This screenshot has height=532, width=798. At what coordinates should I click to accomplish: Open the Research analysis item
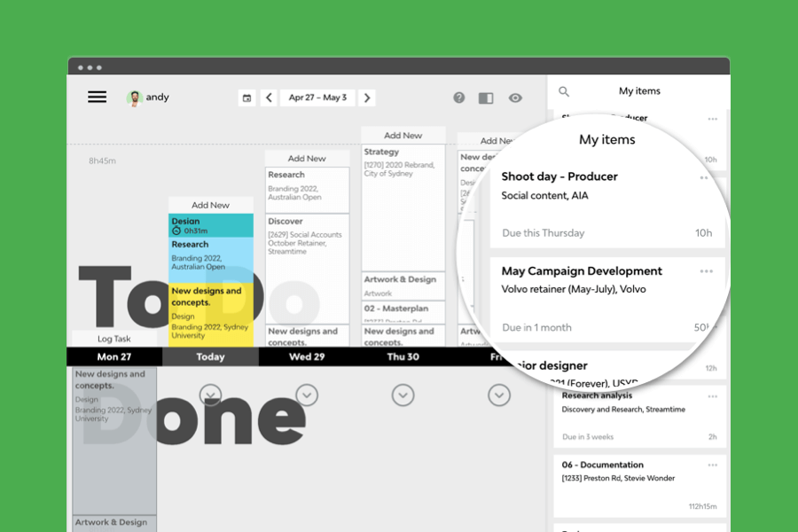point(639,416)
